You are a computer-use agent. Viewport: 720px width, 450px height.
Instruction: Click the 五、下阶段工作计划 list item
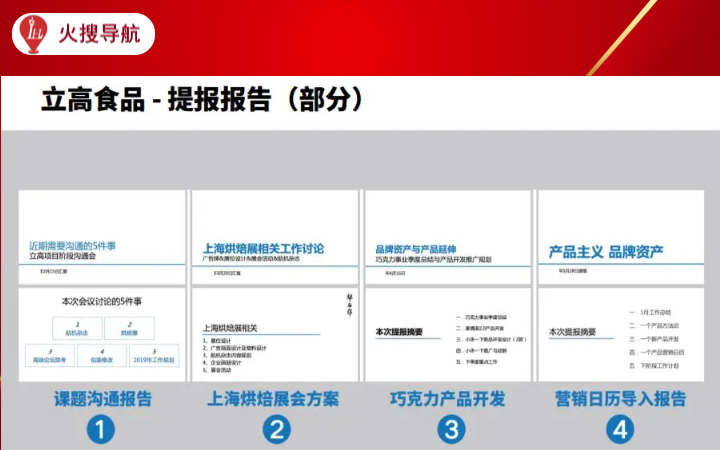pos(654,366)
